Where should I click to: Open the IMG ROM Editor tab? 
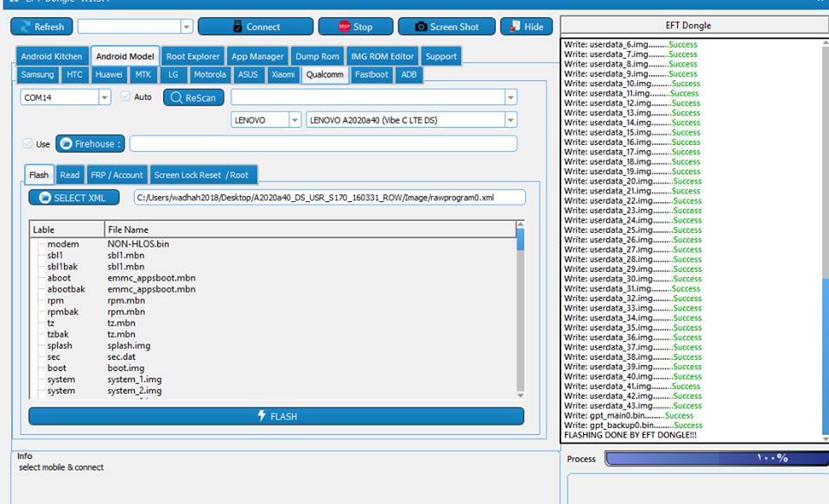[x=383, y=56]
